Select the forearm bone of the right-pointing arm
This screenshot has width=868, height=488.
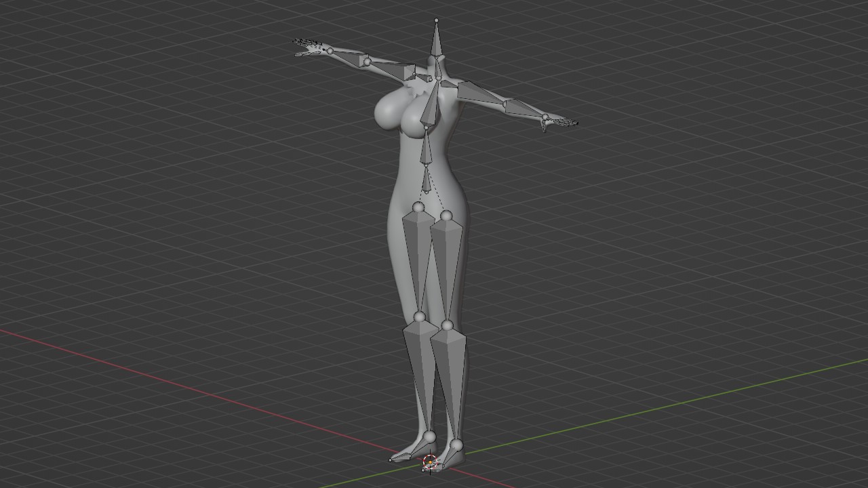[524, 108]
